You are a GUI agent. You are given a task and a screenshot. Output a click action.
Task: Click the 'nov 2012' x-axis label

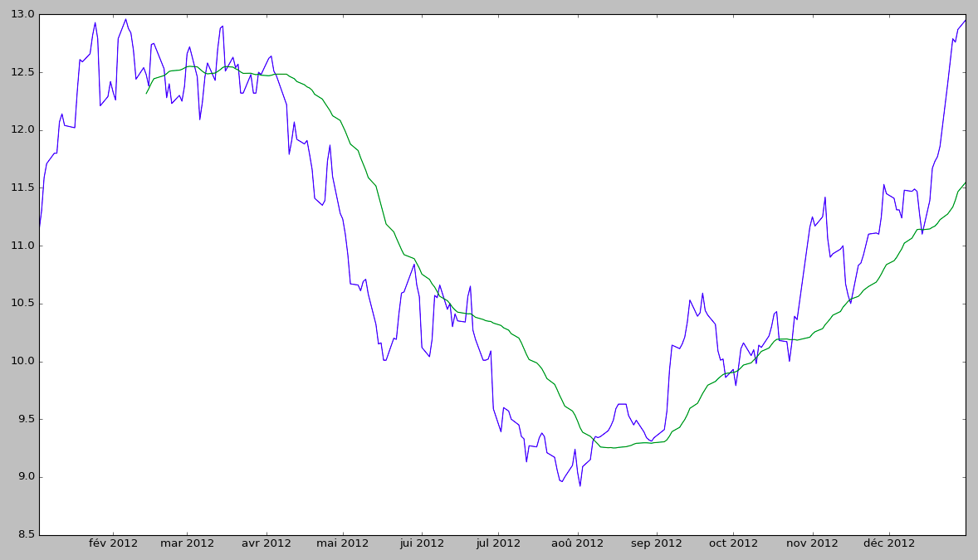pos(813,543)
